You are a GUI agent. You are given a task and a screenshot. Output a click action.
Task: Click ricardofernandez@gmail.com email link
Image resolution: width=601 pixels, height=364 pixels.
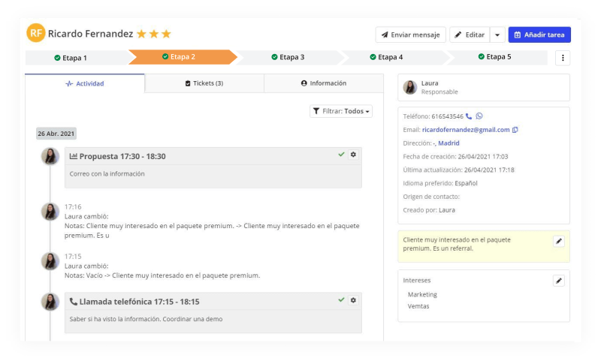pos(466,130)
